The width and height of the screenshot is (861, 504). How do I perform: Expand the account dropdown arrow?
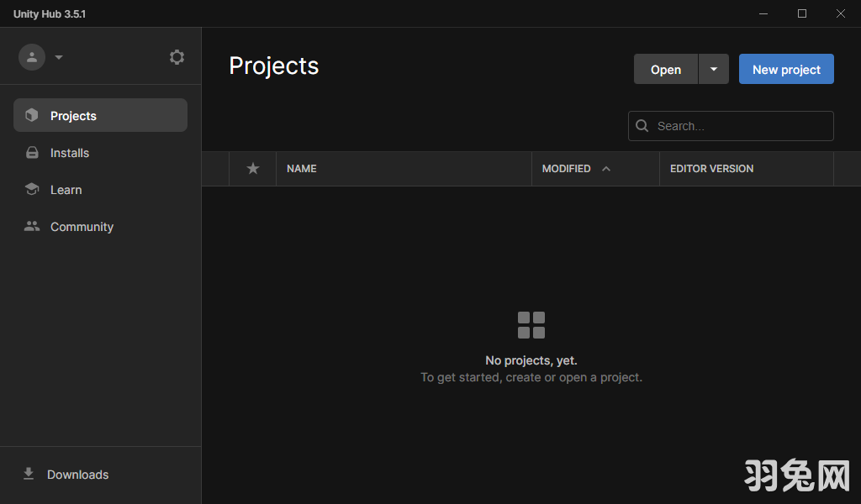[59, 58]
